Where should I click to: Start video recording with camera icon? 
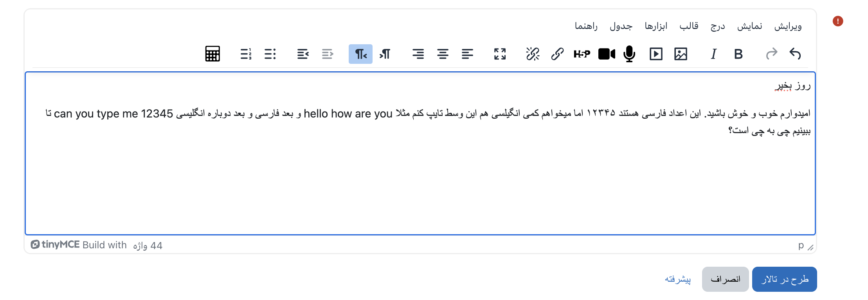607,54
